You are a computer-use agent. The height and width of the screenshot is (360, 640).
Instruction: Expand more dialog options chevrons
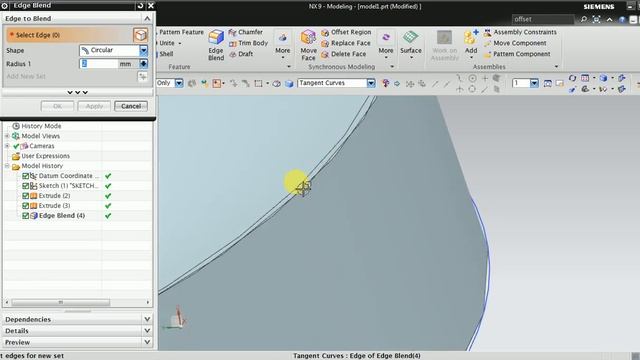click(78, 92)
